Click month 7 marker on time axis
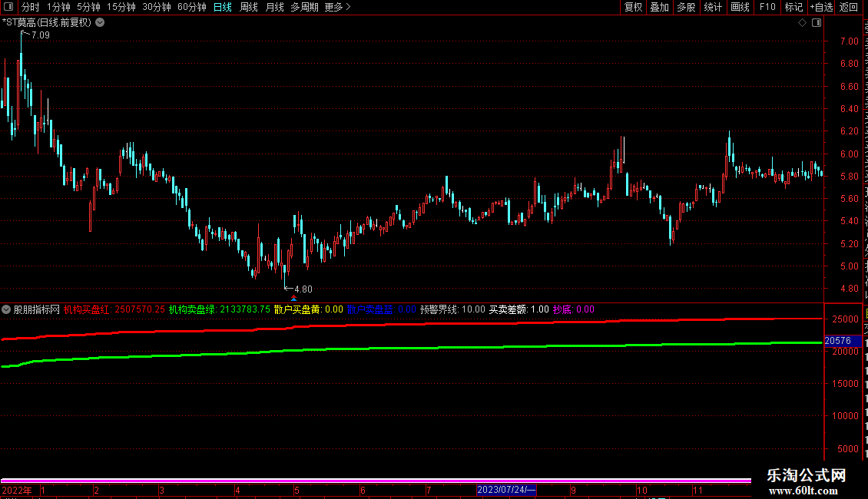Image resolution: width=868 pixels, height=499 pixels. point(429,490)
